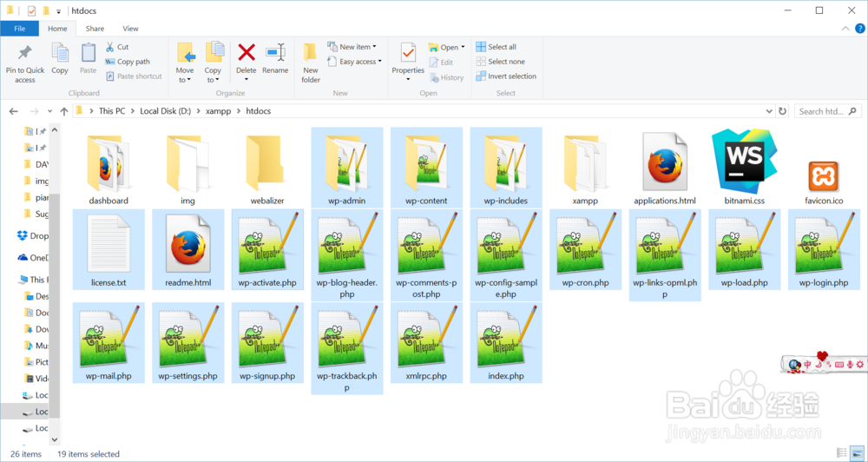The height and width of the screenshot is (462, 868).
Task: Click xampp in the address breadcrumb
Action: pos(218,111)
